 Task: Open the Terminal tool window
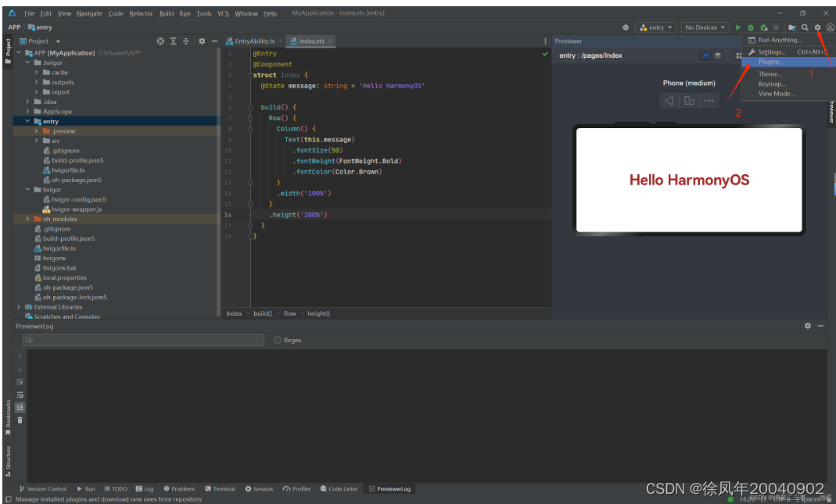tap(220, 488)
